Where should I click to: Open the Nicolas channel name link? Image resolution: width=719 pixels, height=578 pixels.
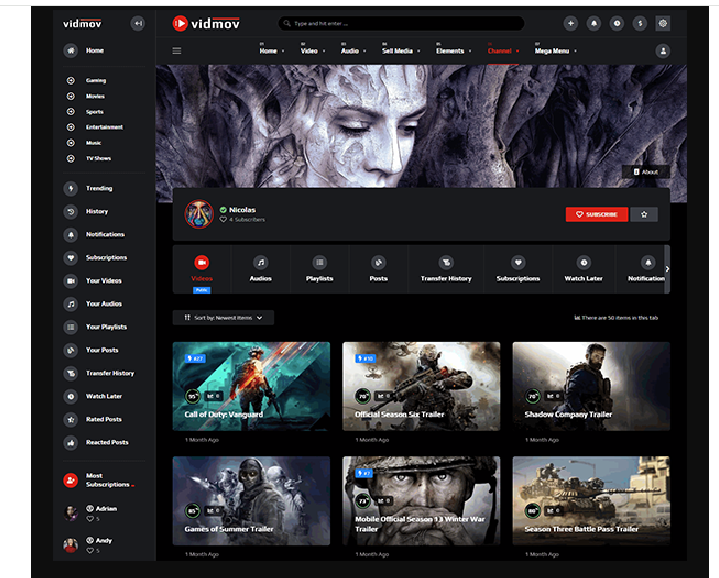point(243,210)
